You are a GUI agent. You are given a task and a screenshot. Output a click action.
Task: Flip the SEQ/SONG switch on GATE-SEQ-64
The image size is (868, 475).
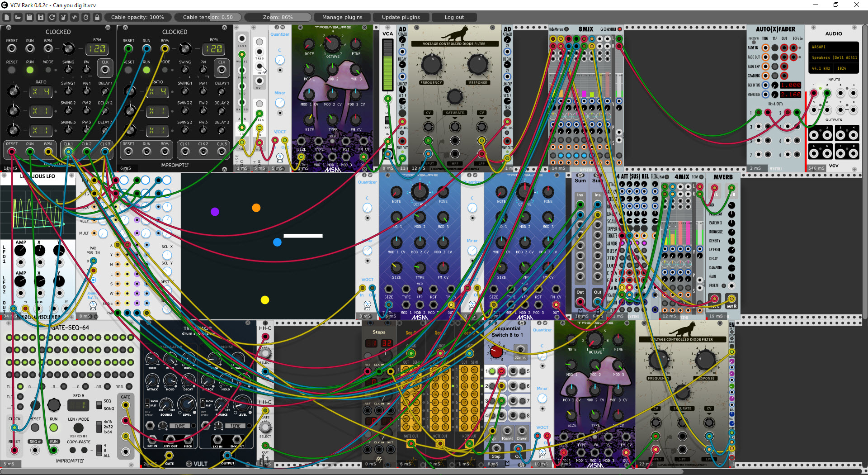(x=99, y=404)
